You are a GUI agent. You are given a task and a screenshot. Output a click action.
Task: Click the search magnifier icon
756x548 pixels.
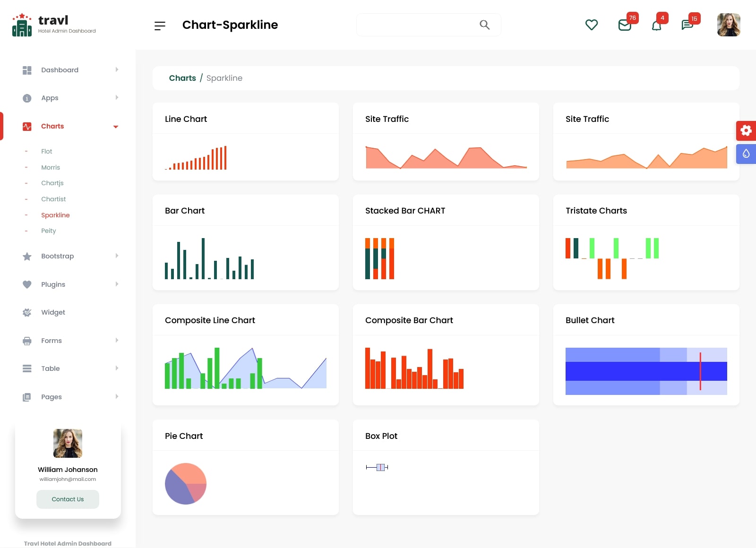tap(484, 25)
